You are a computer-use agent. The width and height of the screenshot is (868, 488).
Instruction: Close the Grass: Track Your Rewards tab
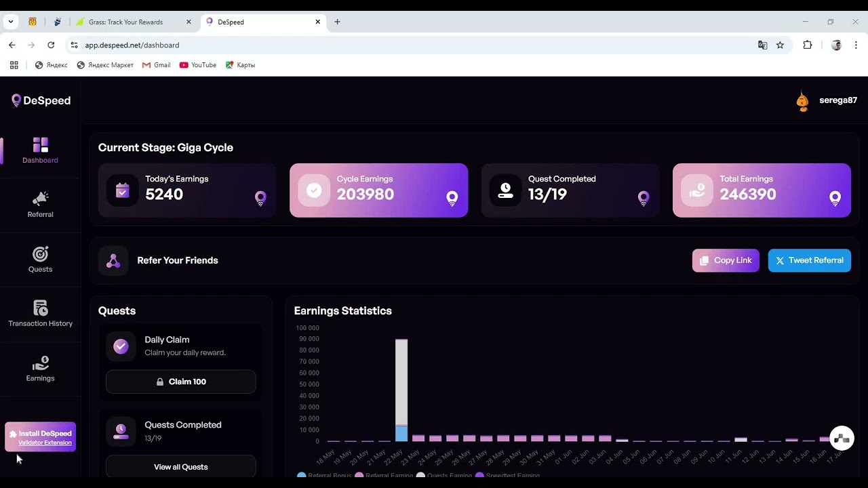[x=189, y=22]
